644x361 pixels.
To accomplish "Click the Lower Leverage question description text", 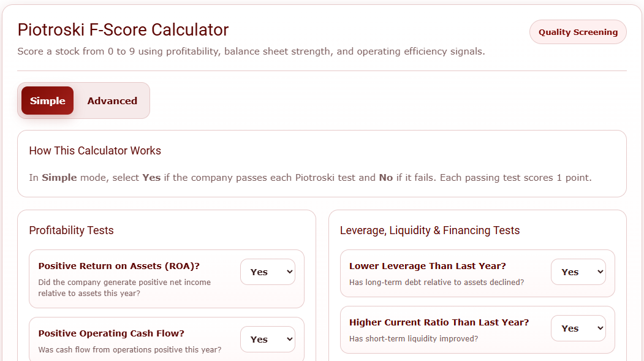I will click(436, 282).
